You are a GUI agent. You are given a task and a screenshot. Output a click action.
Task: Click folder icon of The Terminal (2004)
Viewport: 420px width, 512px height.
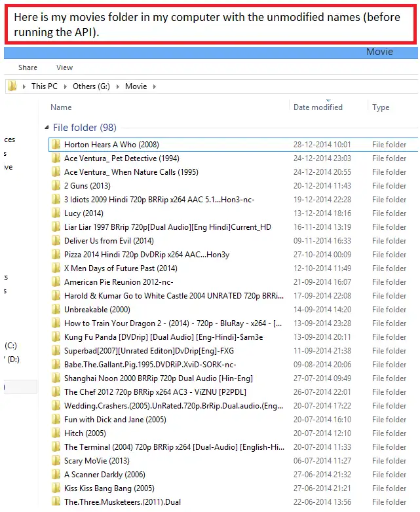(56, 447)
